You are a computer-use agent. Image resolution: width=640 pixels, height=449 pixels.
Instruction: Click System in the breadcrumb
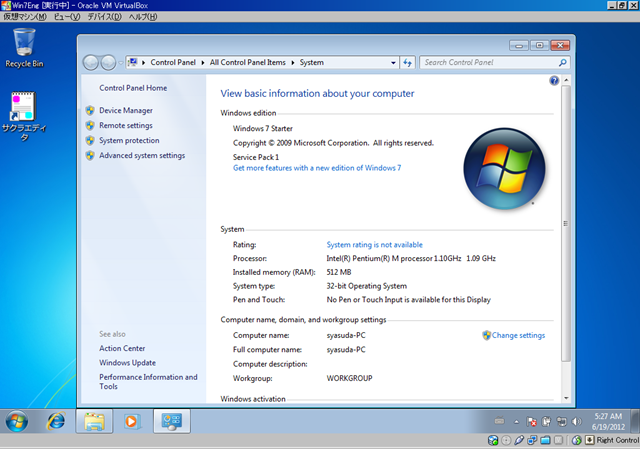pyautogui.click(x=311, y=62)
